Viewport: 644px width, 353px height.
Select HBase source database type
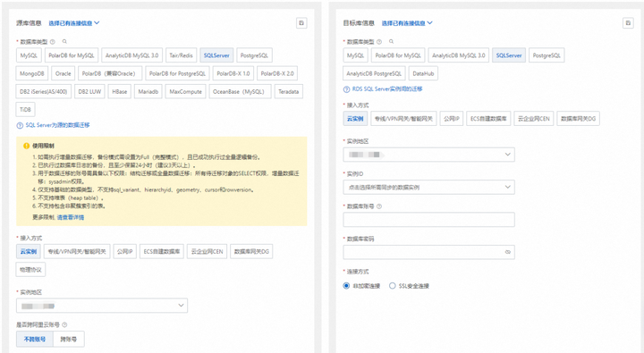pyautogui.click(x=120, y=91)
